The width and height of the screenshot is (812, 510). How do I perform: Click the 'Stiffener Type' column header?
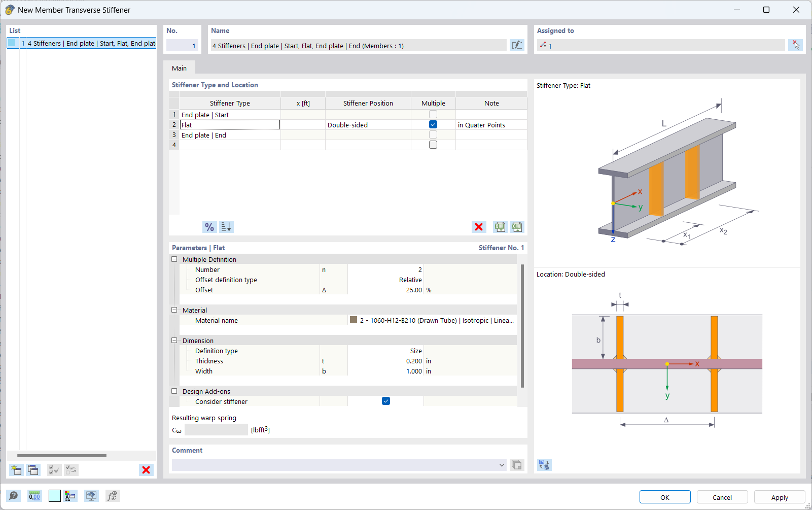pyautogui.click(x=230, y=103)
